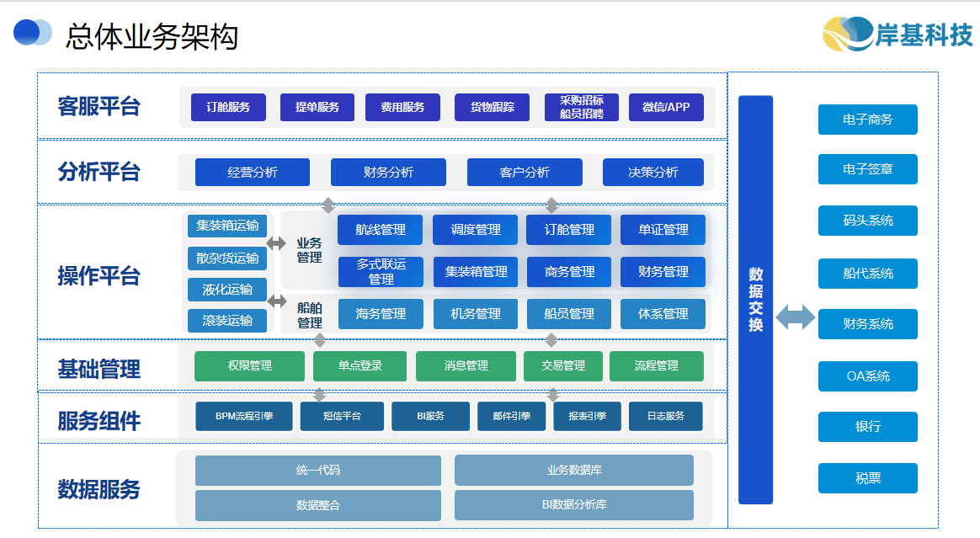Click the arrow left of 业务管理 label
The height and width of the screenshot is (538, 980).
276,243
